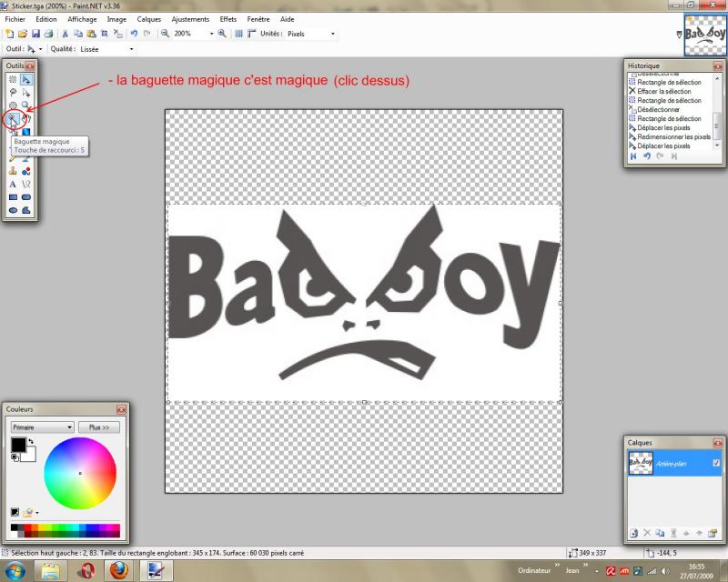The height and width of the screenshot is (582, 728).
Task: Pick a color on the color wheel
Action: click(80, 473)
